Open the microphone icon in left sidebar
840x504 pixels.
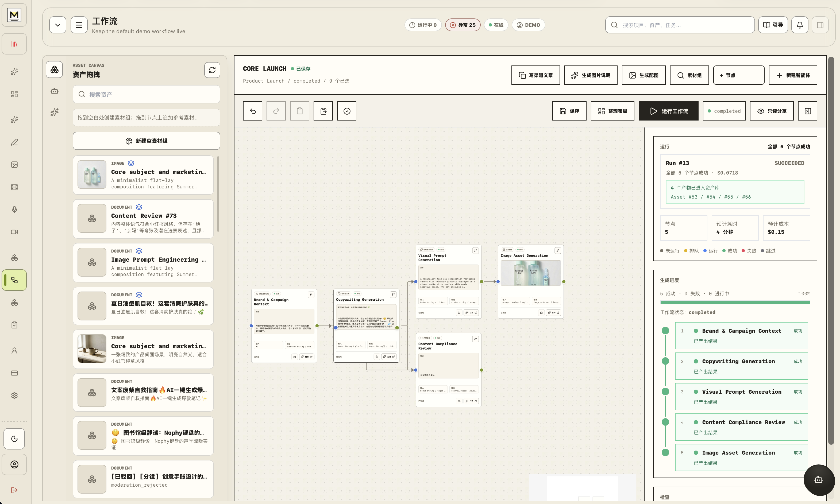coord(14,210)
